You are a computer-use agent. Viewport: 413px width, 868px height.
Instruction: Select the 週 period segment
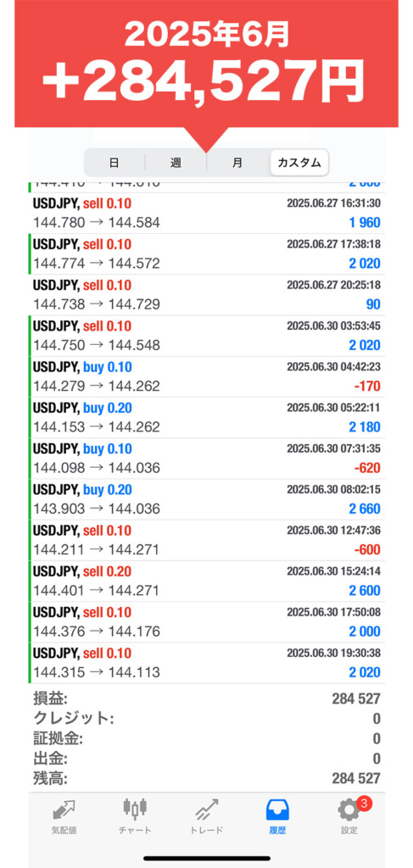point(176,163)
